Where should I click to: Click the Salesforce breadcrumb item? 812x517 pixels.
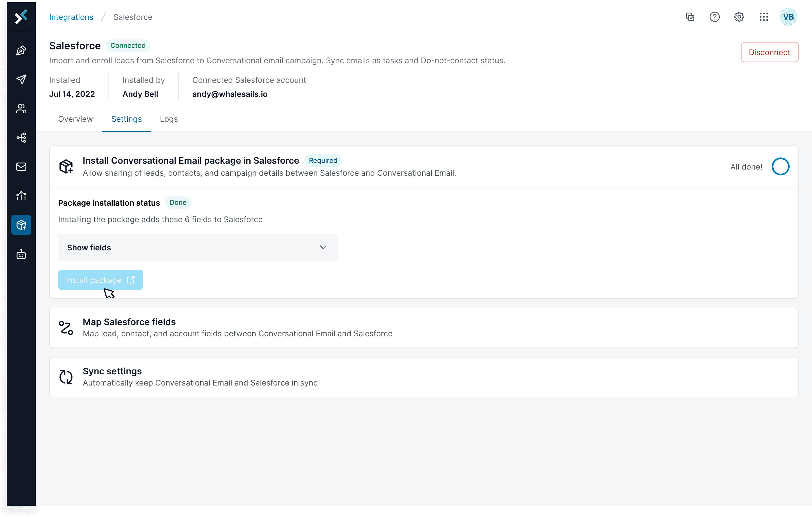133,17
